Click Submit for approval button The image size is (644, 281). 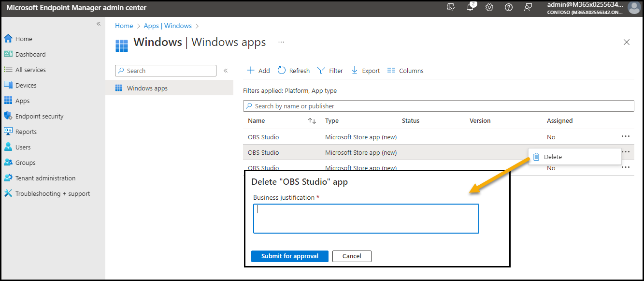click(290, 256)
